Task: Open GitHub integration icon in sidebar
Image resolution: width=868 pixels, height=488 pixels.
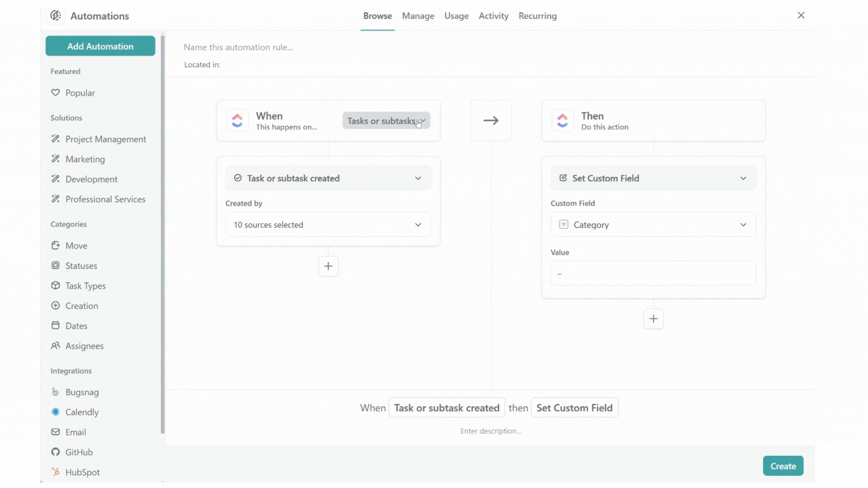Action: (55, 452)
